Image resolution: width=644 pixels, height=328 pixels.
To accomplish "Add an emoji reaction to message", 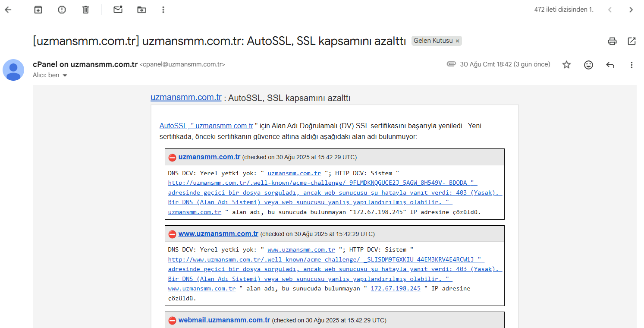I will click(588, 65).
